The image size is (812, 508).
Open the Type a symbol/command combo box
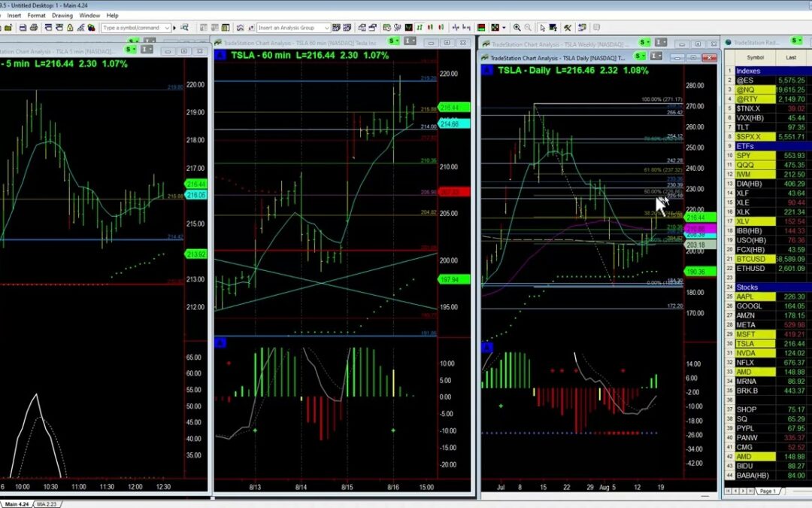click(135, 28)
